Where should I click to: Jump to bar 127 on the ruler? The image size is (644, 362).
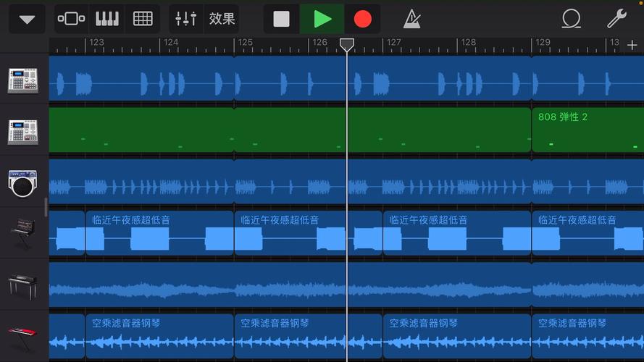[394, 43]
